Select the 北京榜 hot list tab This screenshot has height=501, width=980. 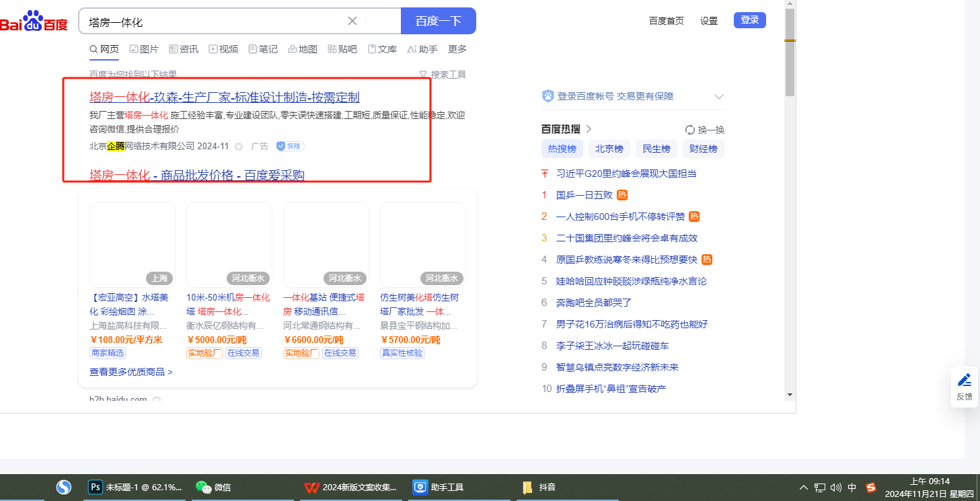click(609, 149)
